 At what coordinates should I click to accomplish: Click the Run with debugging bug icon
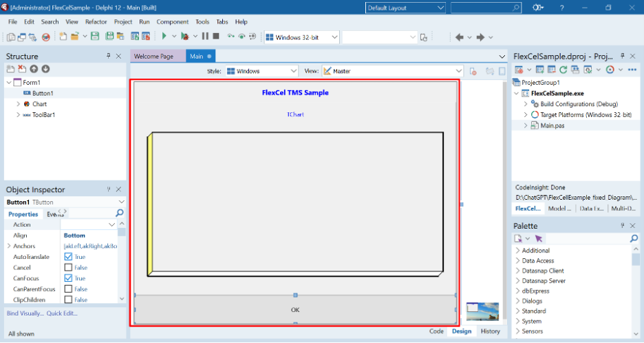pos(185,37)
